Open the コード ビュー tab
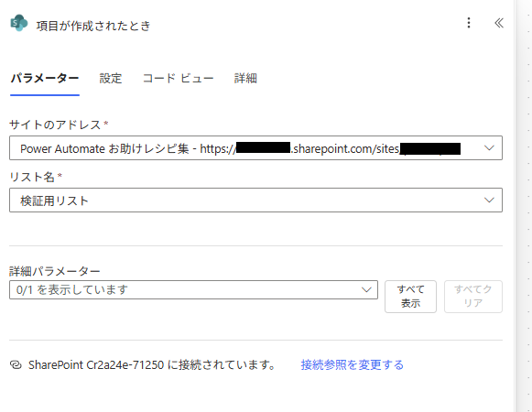Image resolution: width=532 pixels, height=412 pixels. tap(178, 79)
